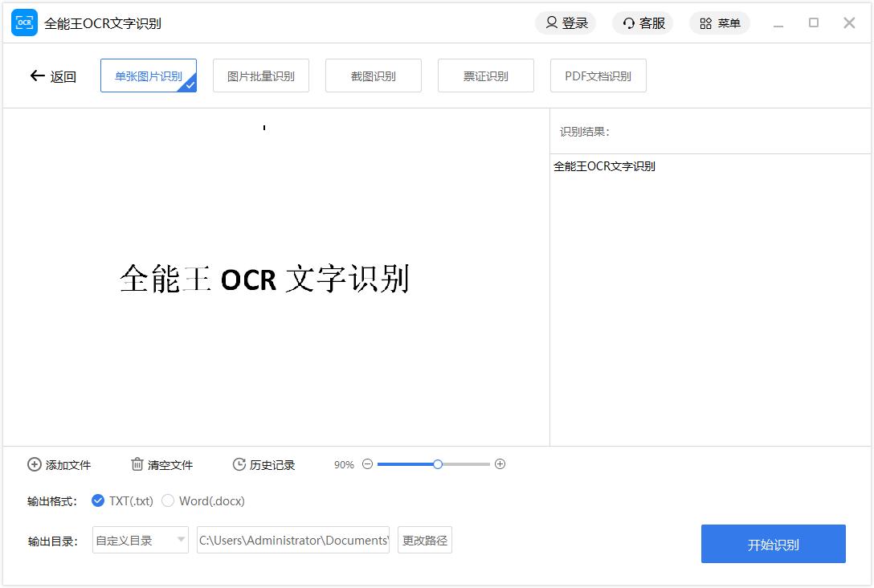Viewport: 874px width, 588px height.
Task: Click the 清空文件 trash icon
Action: [137, 464]
